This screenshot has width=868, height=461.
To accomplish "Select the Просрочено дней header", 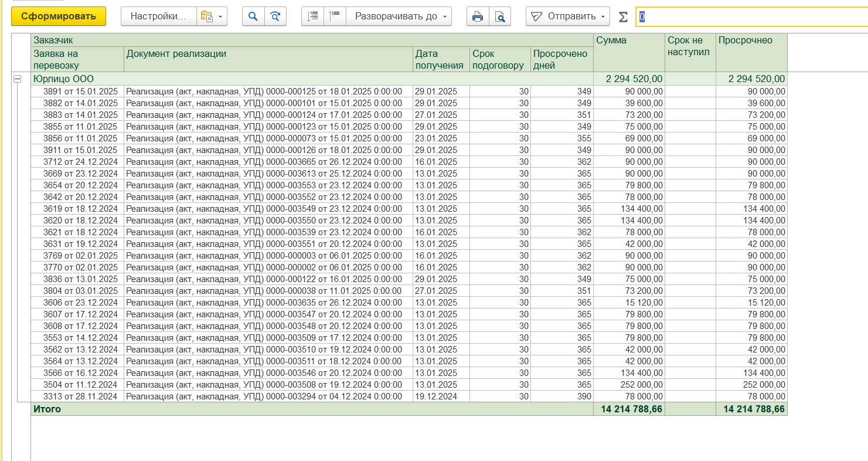I will click(x=563, y=59).
